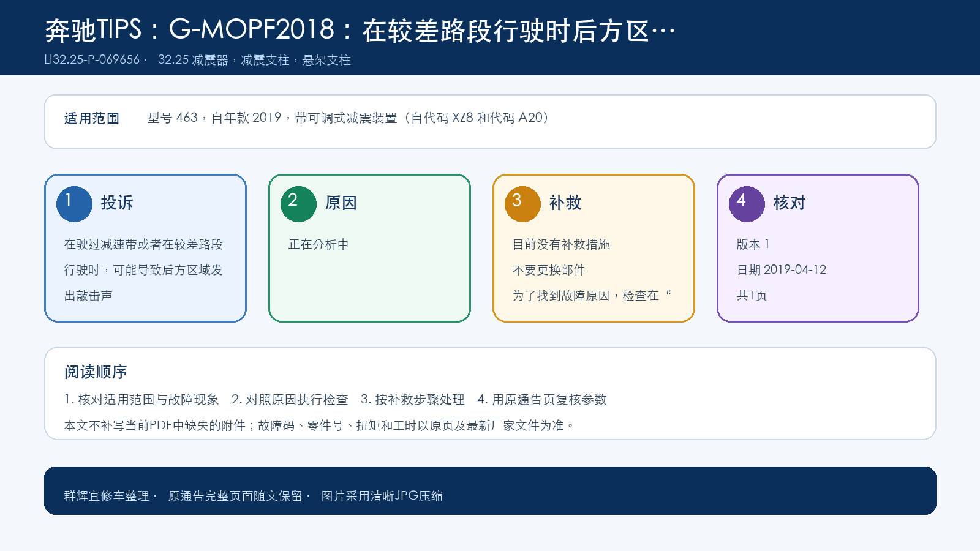Viewport: 980px width, 551px height.
Task: Select the document number LI32.25-P-069656
Action: (92, 60)
